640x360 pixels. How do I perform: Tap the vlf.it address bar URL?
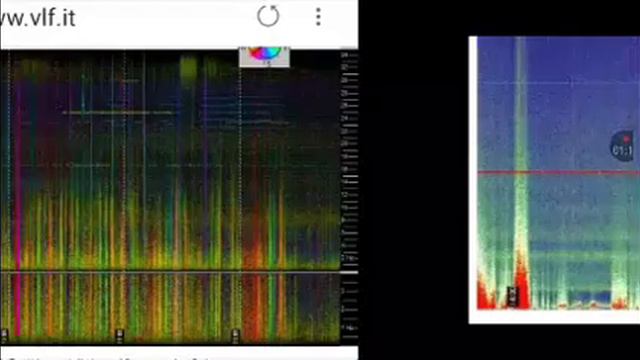pyautogui.click(x=38, y=18)
